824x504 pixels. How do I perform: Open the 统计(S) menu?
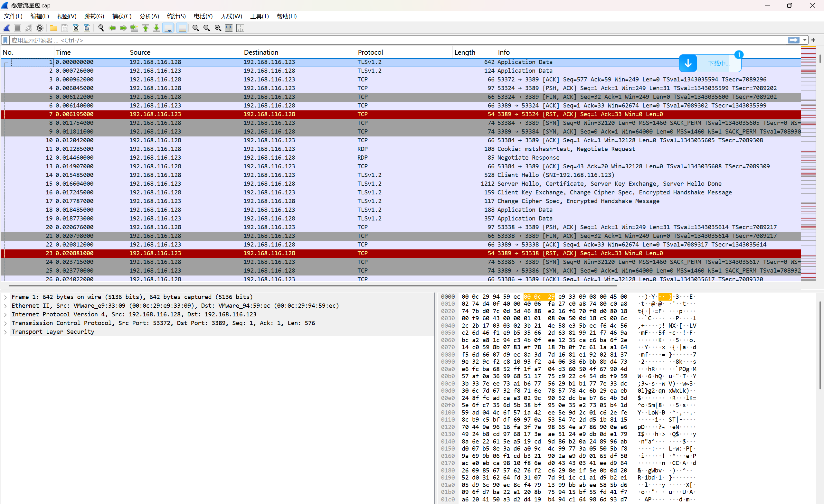176,16
